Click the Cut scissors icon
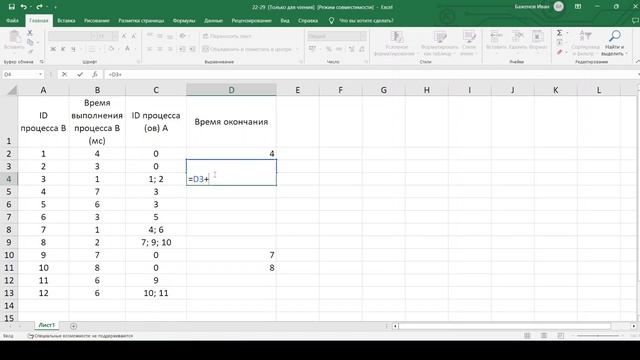This screenshot has height=360, width=640. [x=30, y=33]
